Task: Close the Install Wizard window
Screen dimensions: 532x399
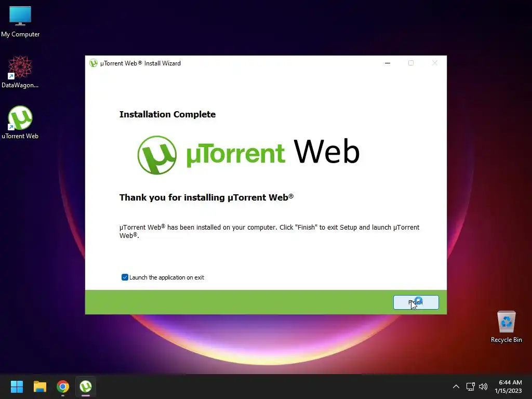Action: (435, 63)
